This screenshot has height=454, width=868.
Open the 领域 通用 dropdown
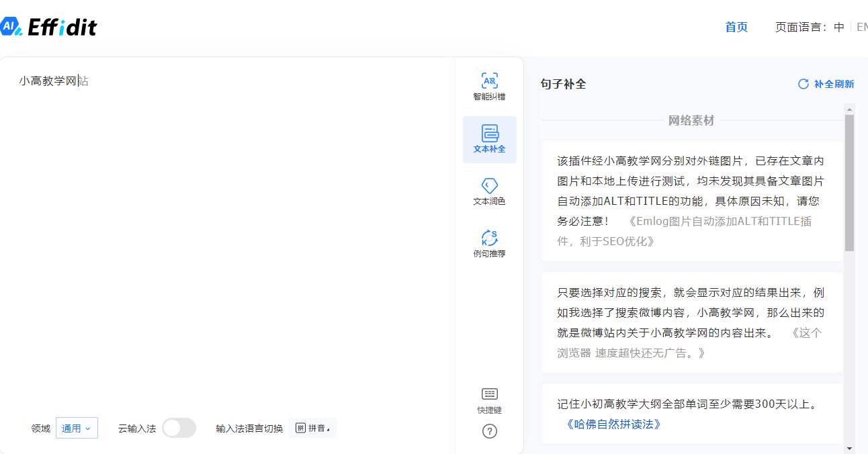pos(76,427)
